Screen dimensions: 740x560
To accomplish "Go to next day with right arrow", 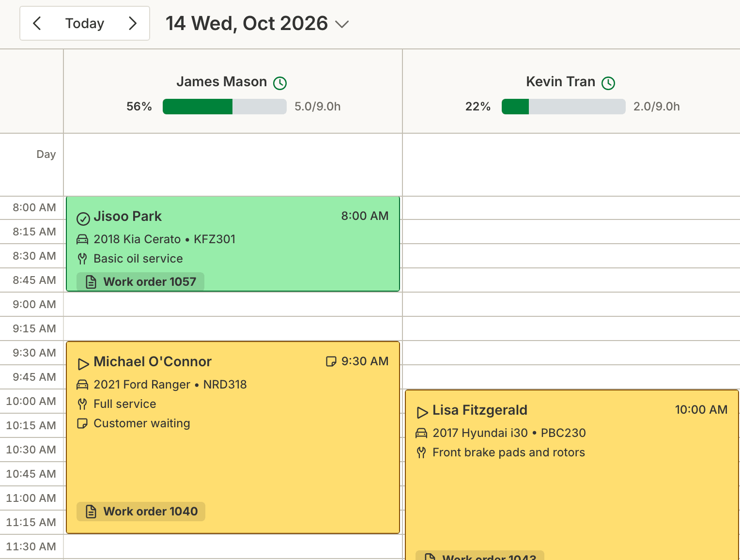I will [x=133, y=23].
